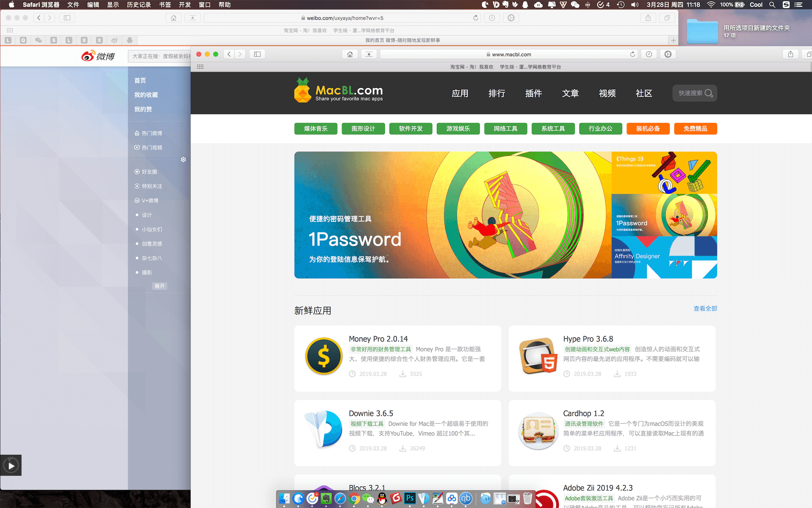Expand the Weibo group list with 展开

click(x=159, y=286)
